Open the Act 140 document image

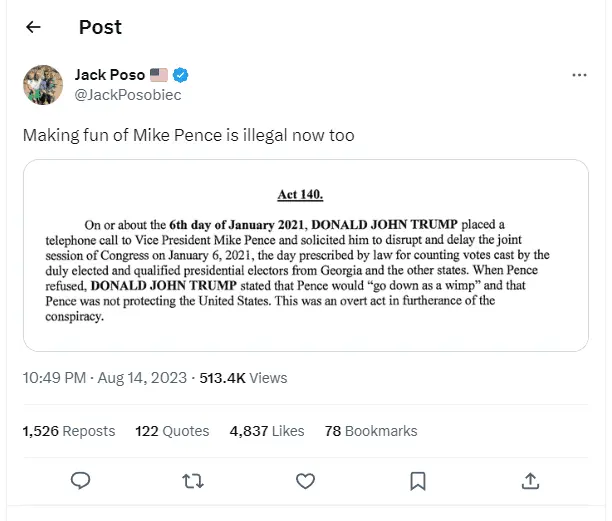[305, 255]
